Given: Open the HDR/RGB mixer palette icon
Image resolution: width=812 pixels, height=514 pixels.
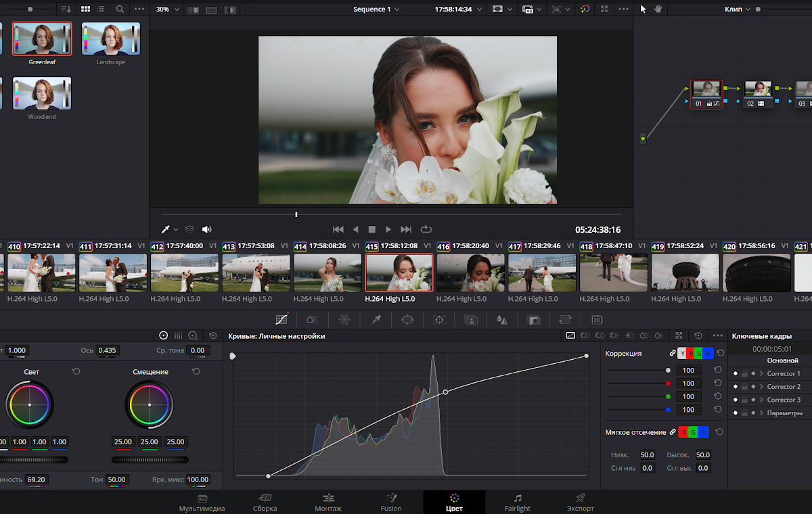Looking at the screenshot, I should (x=312, y=319).
